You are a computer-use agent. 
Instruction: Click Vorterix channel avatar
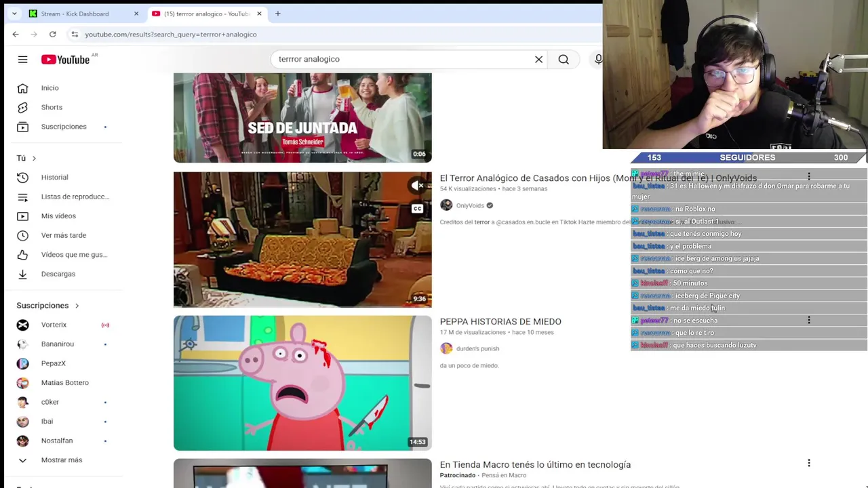coord(22,325)
